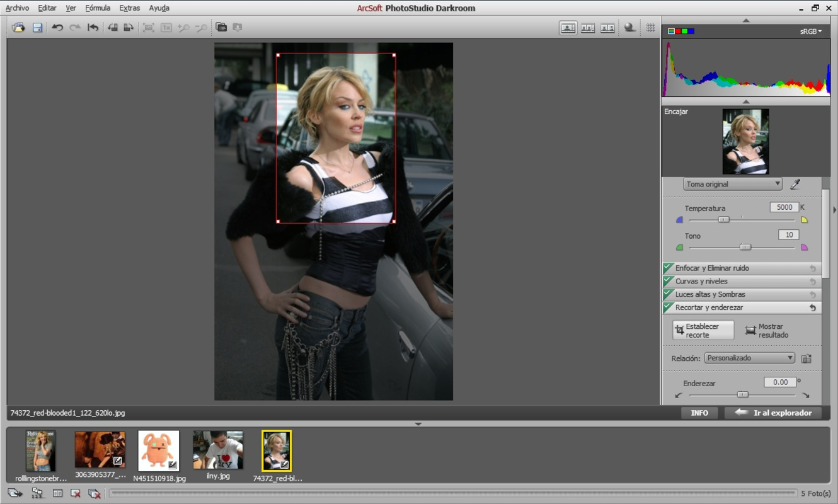838x504 pixels.
Task: Open the Extras menu
Action: click(x=130, y=8)
